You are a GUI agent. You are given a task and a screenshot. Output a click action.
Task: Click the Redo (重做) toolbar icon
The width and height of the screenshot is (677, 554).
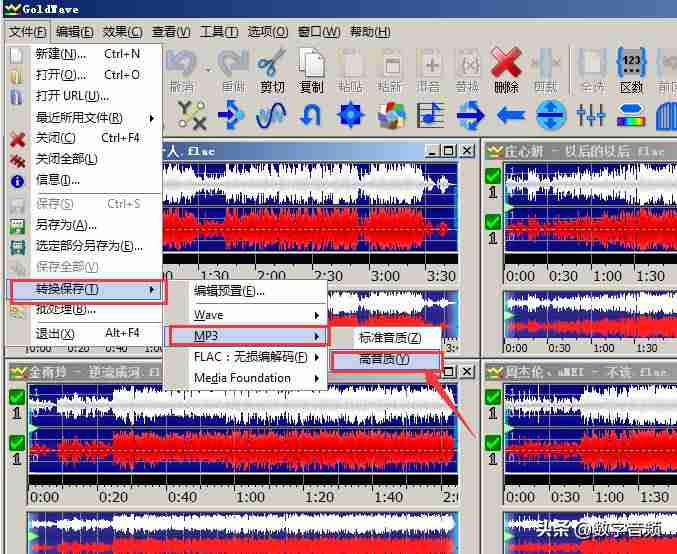[233, 63]
